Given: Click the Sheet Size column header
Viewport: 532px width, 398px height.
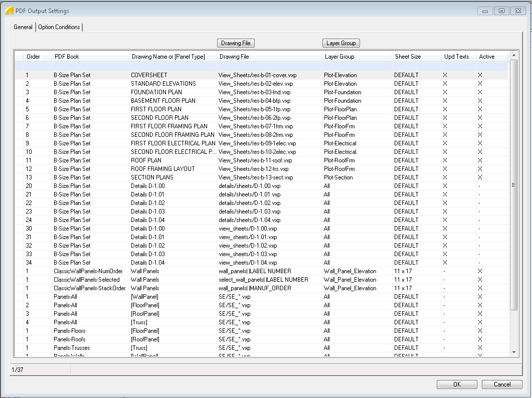Looking at the screenshot, I should tap(408, 57).
